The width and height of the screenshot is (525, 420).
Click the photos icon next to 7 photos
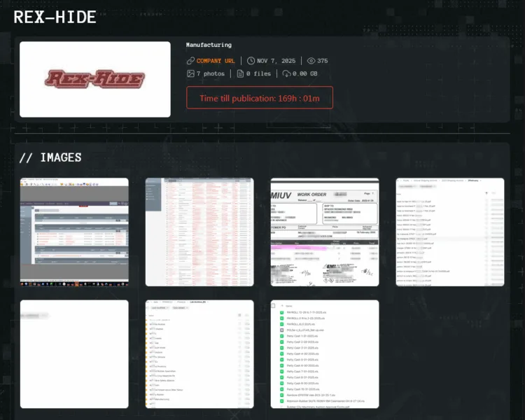click(190, 73)
